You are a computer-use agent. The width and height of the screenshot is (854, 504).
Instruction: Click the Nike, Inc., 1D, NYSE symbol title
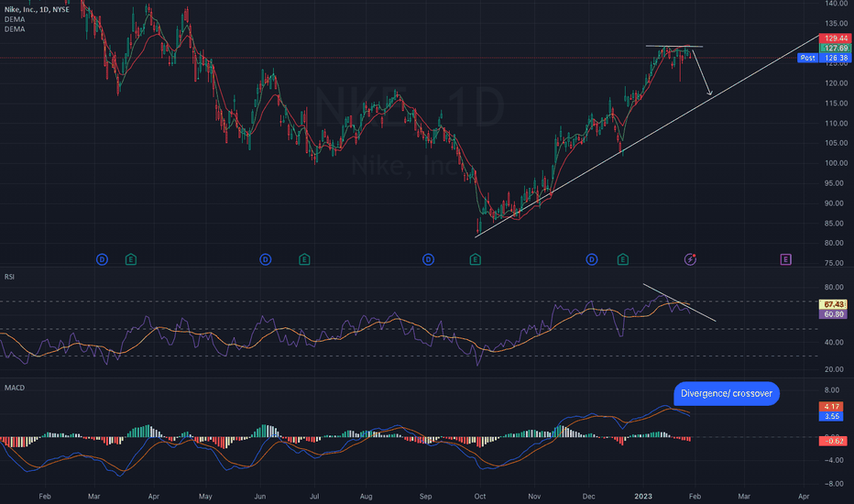37,9
